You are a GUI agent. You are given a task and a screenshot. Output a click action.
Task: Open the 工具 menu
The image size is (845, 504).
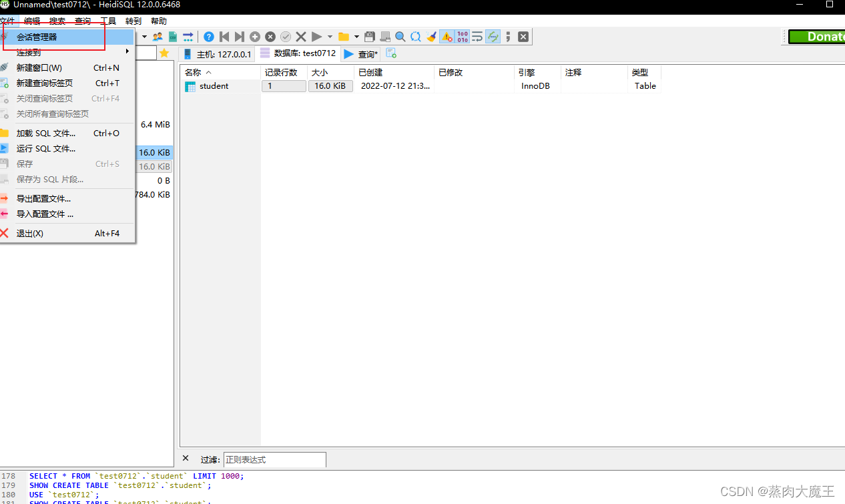pos(108,21)
